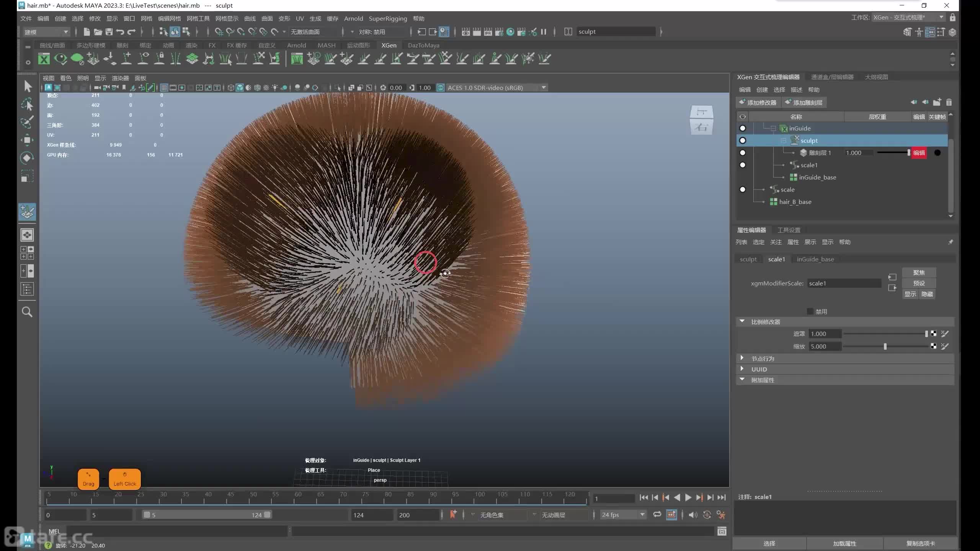
Task: Toggle visibility of inGuide row
Action: (743, 128)
